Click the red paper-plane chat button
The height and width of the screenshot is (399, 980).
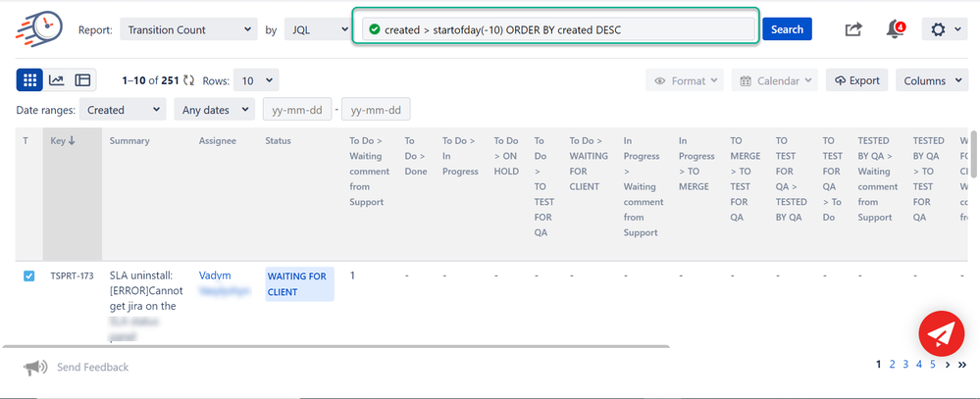[x=941, y=333]
